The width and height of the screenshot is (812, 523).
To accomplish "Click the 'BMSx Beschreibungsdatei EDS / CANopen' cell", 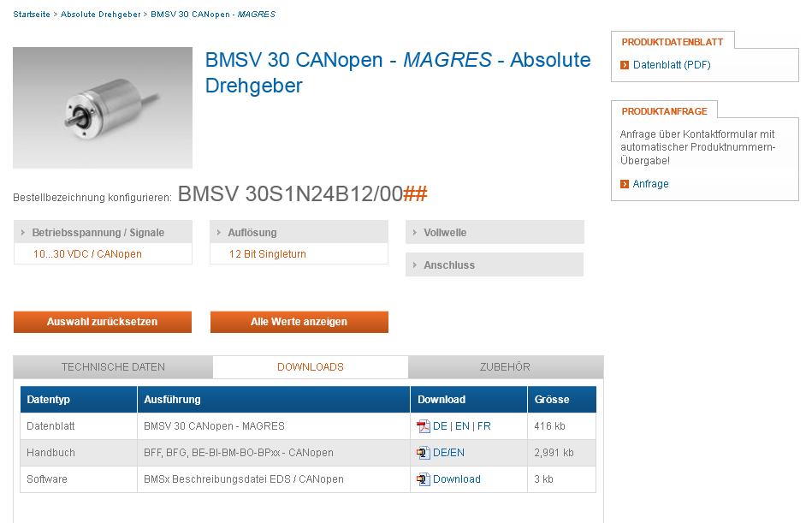I will (274, 479).
